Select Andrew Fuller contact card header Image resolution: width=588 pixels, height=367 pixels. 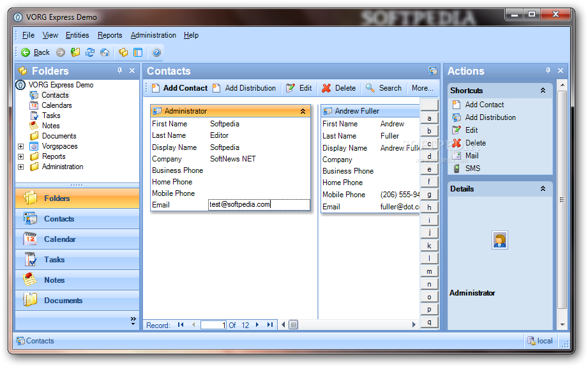tap(370, 111)
